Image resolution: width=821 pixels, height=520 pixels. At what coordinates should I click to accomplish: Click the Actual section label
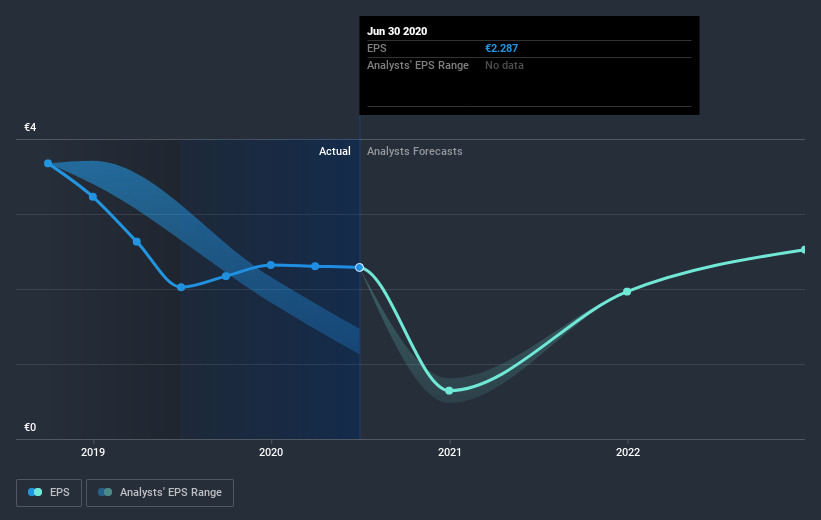335,151
